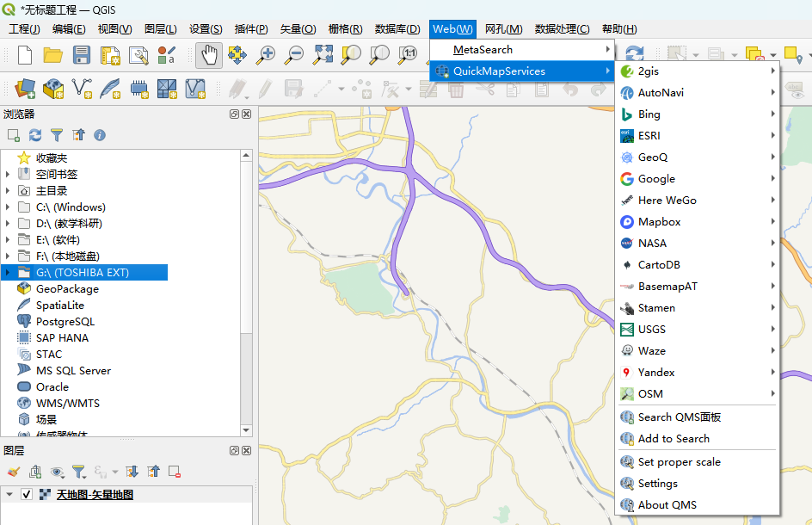Click Add Selected Layers icon in Browser panel
The height and width of the screenshot is (525, 812).
[x=14, y=135]
